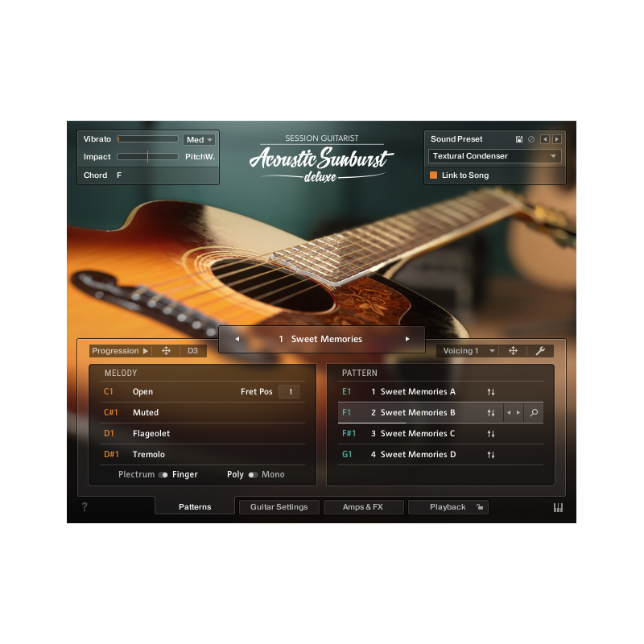
Task: Switch to the Amps & FX tab
Action: click(363, 507)
